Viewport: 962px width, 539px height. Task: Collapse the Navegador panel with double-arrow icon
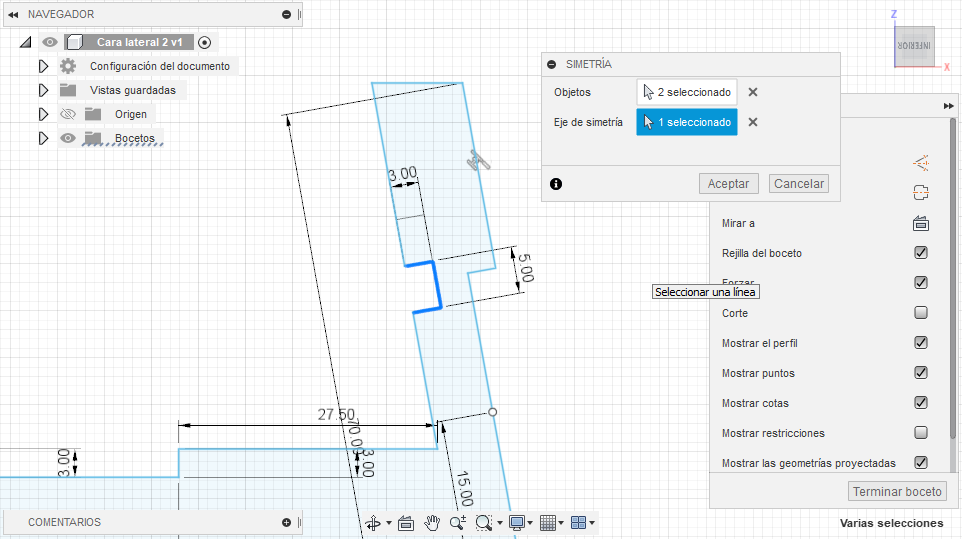pyautogui.click(x=13, y=14)
